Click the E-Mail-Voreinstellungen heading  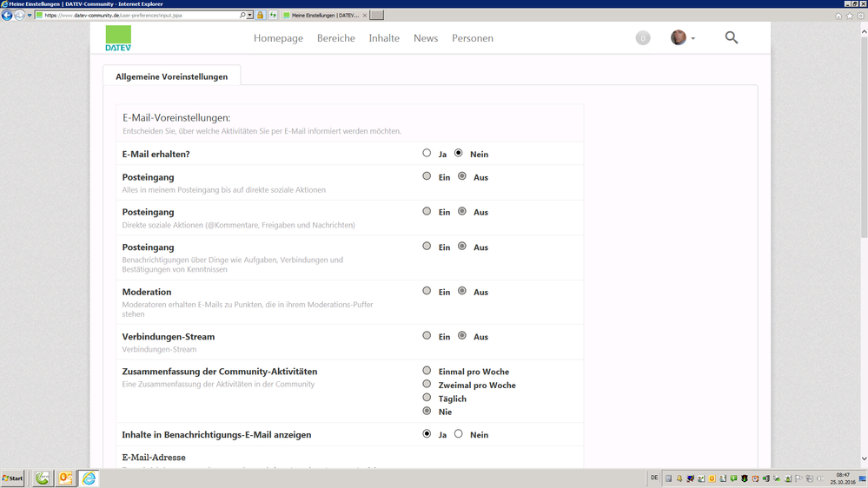(x=176, y=117)
